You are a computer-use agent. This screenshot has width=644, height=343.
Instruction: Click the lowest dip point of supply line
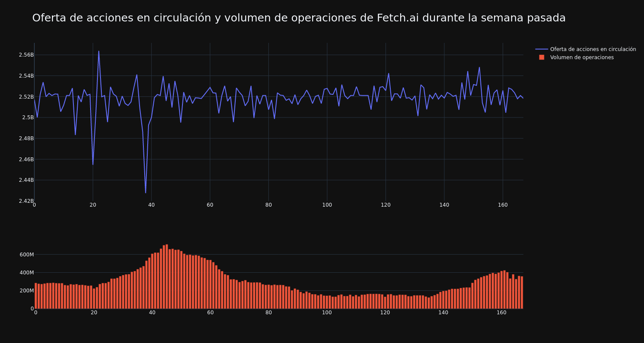pos(146,193)
